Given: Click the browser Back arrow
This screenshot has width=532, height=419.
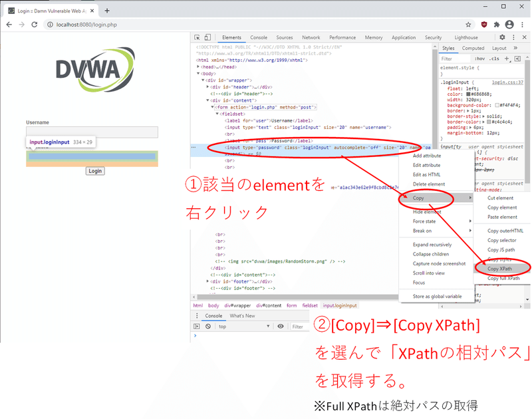Looking at the screenshot, I should (x=9, y=25).
